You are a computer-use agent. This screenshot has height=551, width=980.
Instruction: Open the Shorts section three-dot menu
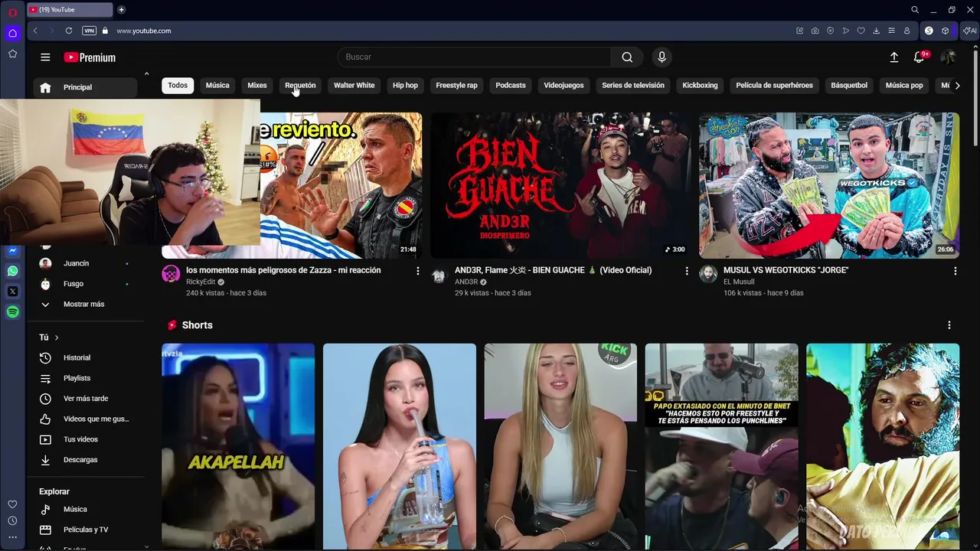949,325
